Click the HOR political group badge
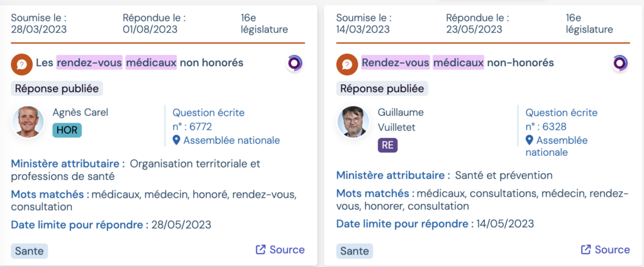The width and height of the screenshot is (644, 267). tap(67, 130)
